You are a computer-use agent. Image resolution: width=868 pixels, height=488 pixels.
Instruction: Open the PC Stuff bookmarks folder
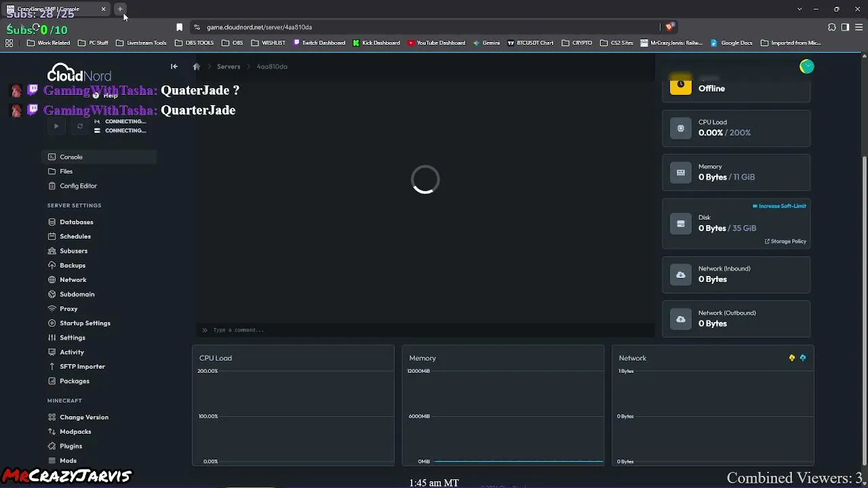tap(94, 43)
